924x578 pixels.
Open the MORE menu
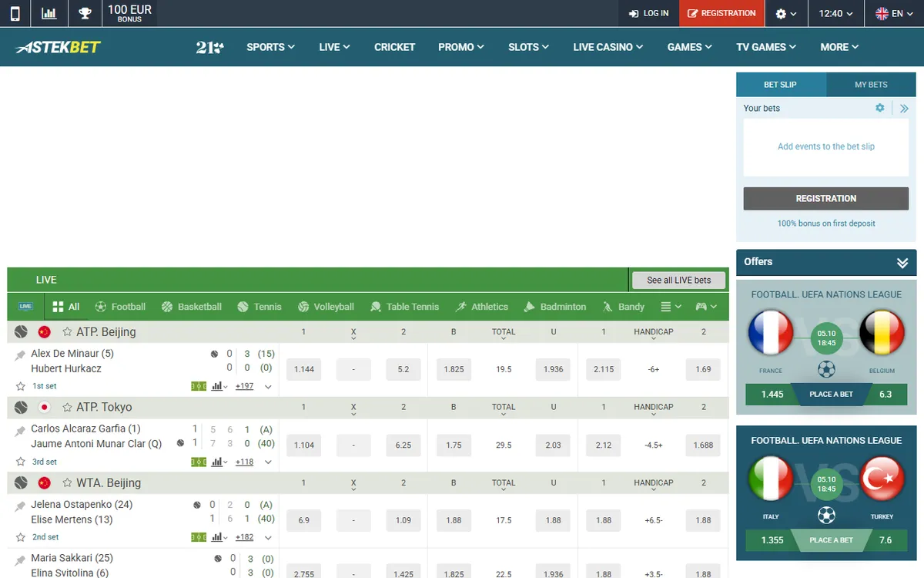(x=839, y=47)
